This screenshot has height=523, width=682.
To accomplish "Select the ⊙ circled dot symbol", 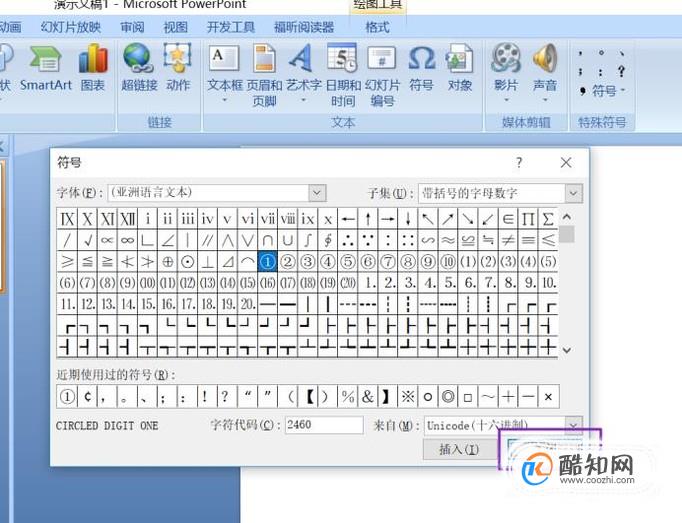I will 187,261.
